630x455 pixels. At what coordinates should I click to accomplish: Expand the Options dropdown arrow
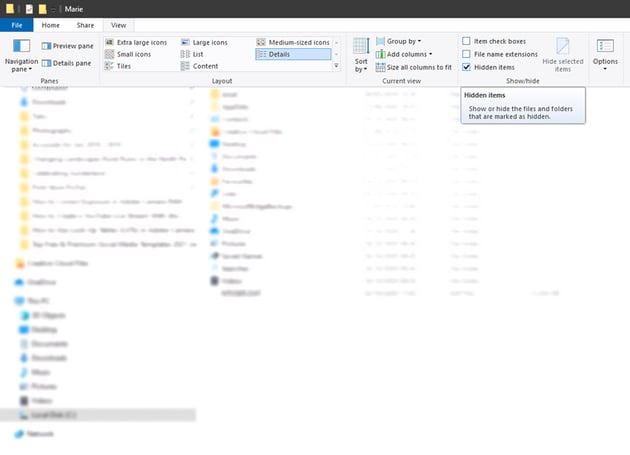[x=605, y=69]
